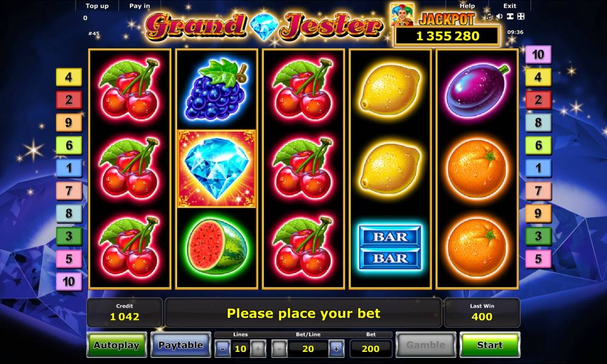Start the spin with the Start button
The height and width of the screenshot is (364, 607).
click(490, 345)
